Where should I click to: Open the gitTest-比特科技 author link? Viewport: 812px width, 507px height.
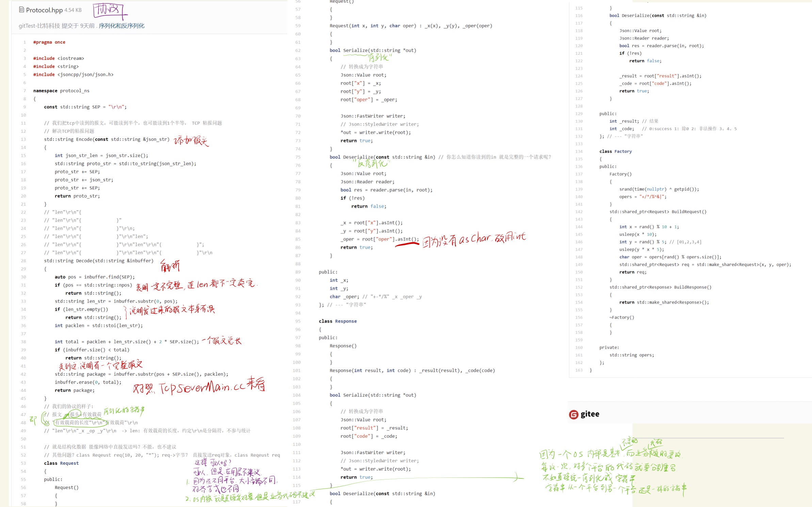[39, 26]
